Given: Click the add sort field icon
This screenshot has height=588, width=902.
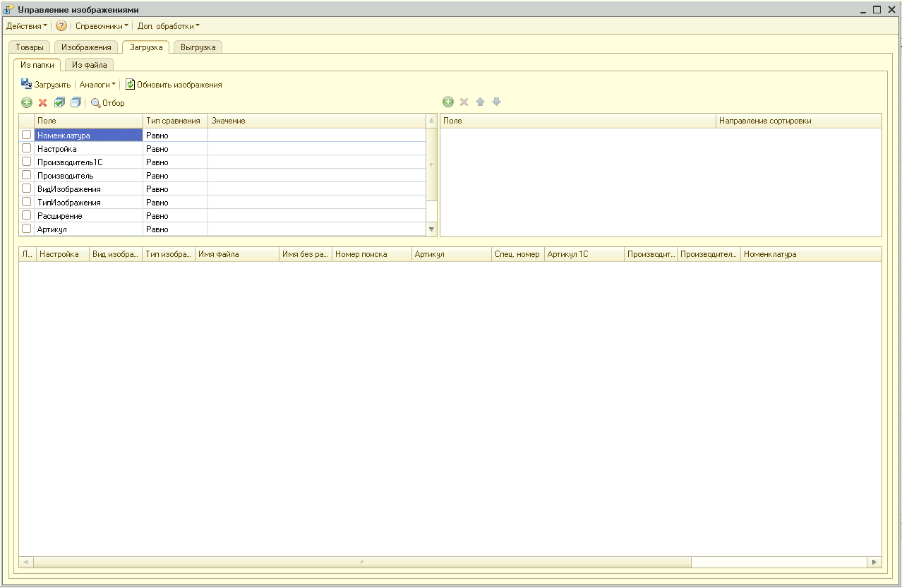Looking at the screenshot, I should point(448,102).
